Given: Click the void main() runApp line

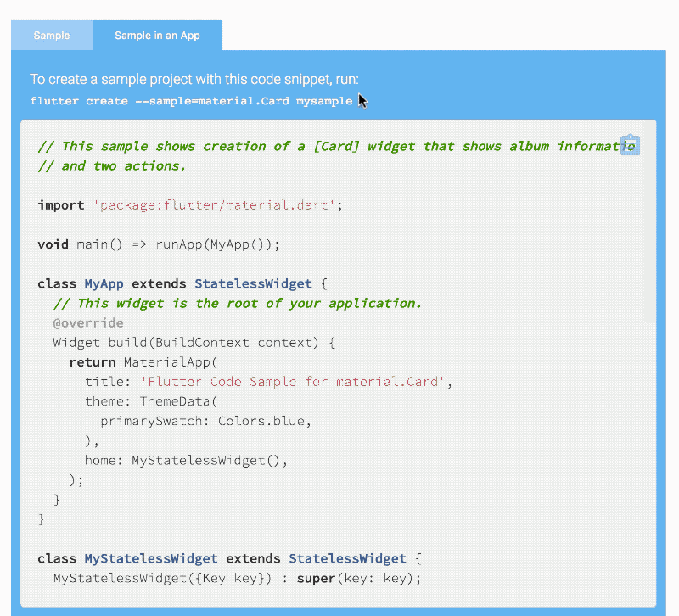Looking at the screenshot, I should pyautogui.click(x=159, y=244).
